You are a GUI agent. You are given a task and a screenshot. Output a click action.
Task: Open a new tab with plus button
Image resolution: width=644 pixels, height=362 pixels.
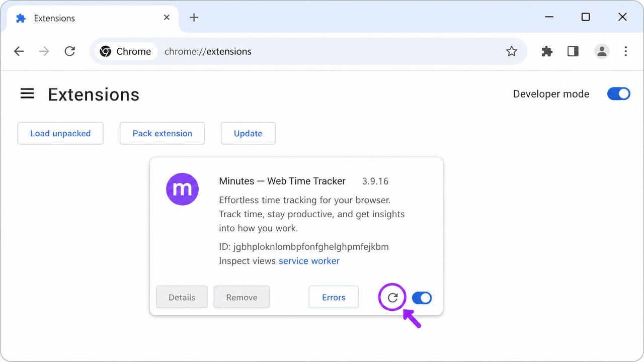pos(194,18)
